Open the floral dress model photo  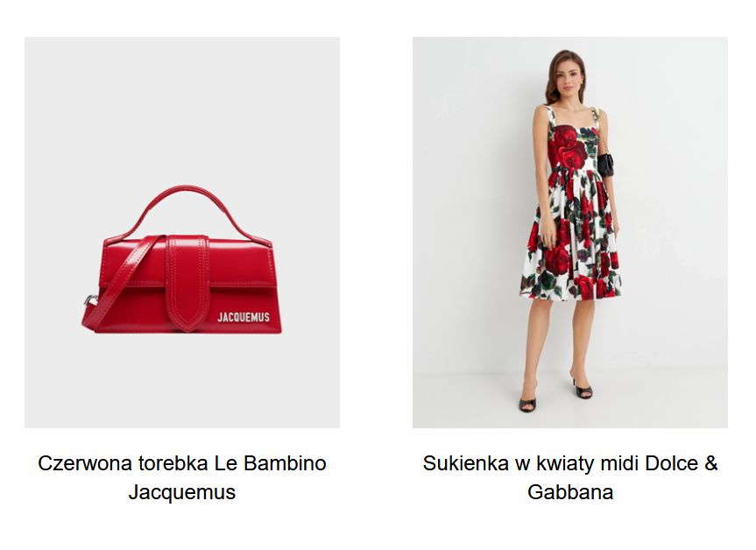tap(570, 232)
